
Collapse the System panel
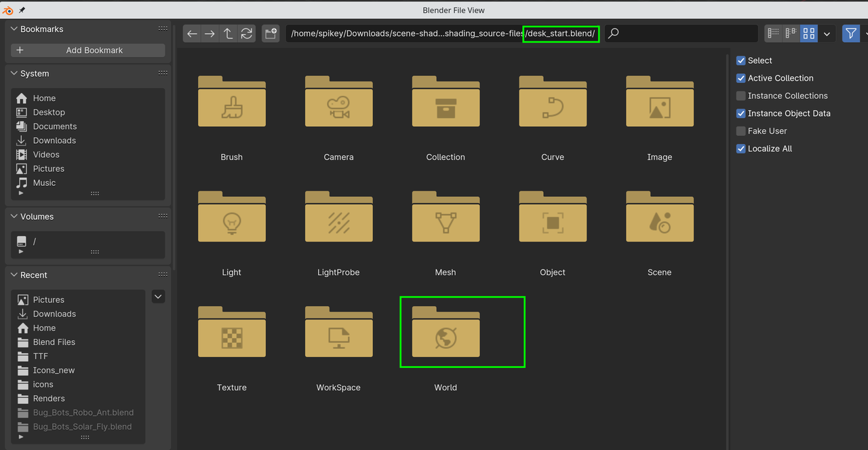(14, 73)
